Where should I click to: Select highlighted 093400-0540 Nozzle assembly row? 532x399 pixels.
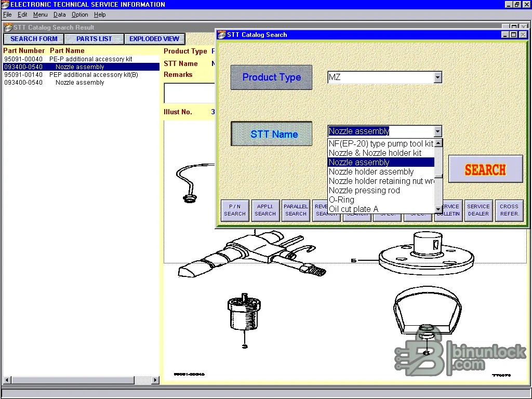[81, 67]
